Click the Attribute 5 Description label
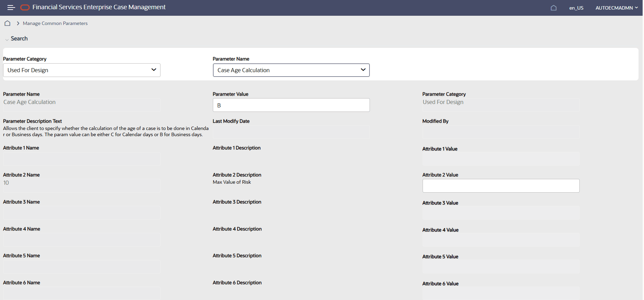644x300 pixels. [237, 256]
